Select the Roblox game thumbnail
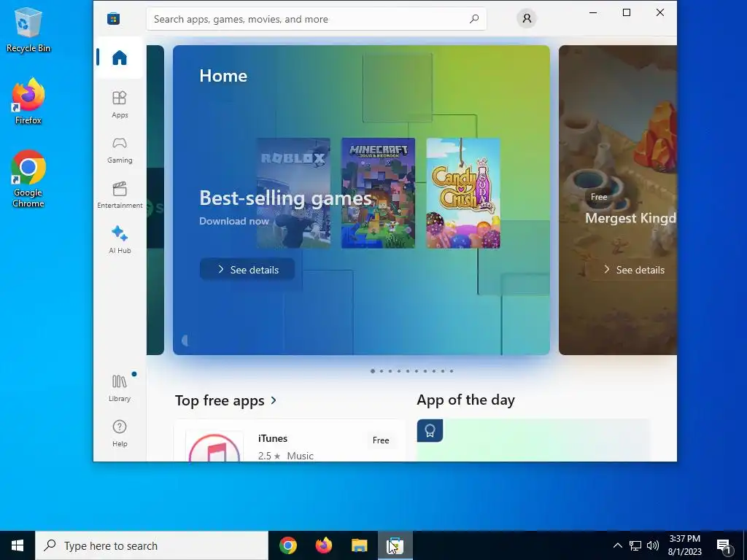 [293, 192]
